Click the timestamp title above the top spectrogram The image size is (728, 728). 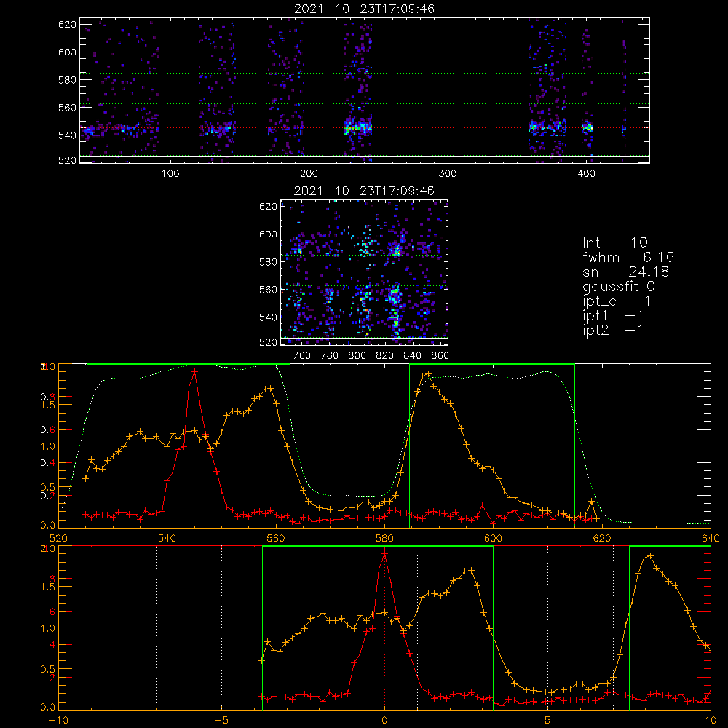pyautogui.click(x=364, y=9)
